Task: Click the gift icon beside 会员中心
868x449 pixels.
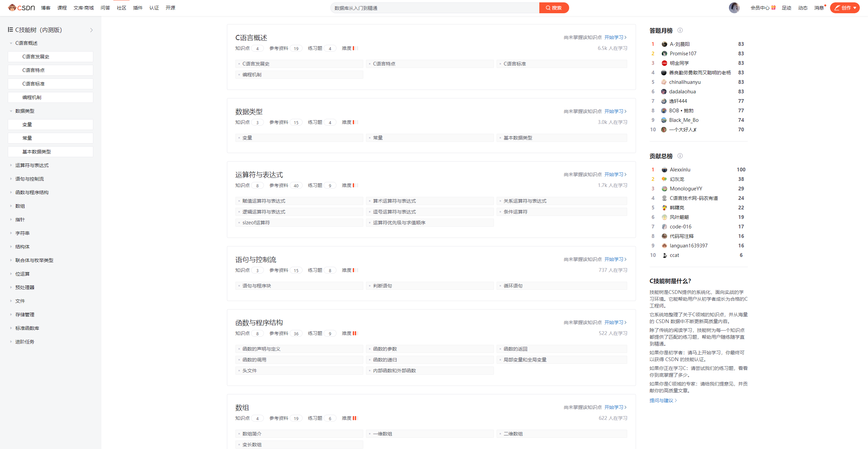Action: (773, 7)
